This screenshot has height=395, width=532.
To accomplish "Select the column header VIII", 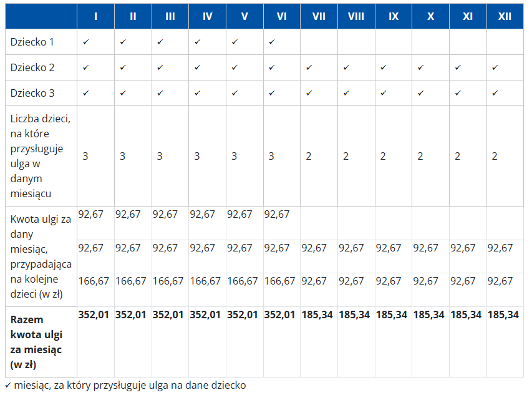I will tap(355, 16).
